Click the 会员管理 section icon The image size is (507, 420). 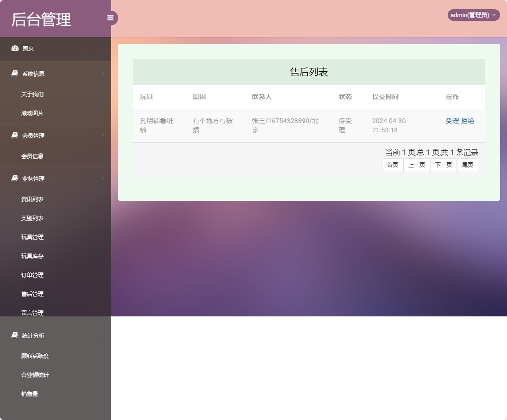(x=14, y=135)
